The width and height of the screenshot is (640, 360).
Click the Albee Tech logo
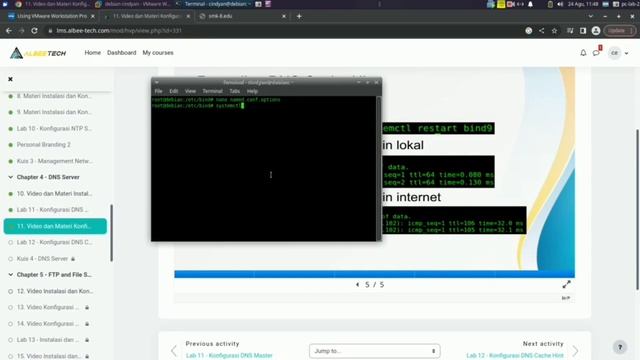pyautogui.click(x=38, y=53)
